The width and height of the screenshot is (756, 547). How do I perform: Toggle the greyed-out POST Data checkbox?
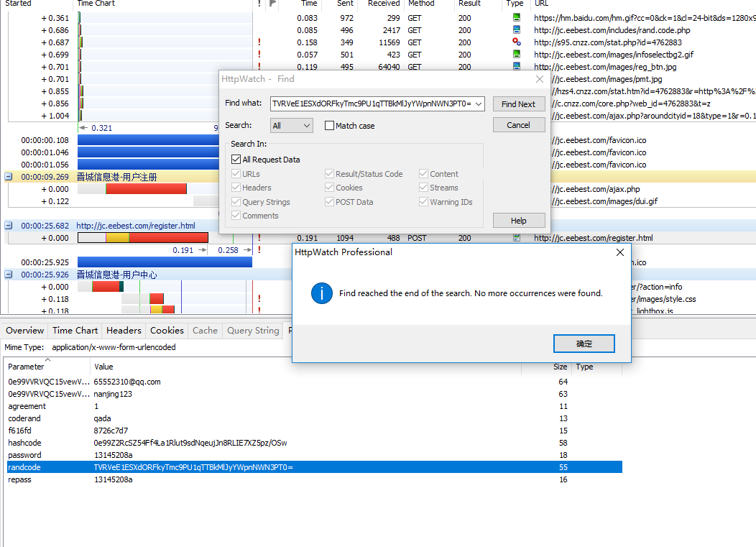coord(329,202)
